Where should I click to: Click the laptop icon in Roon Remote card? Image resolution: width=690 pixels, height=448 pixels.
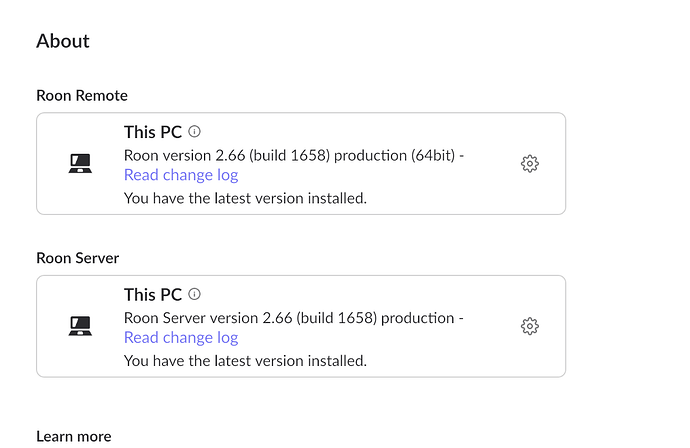click(80, 163)
